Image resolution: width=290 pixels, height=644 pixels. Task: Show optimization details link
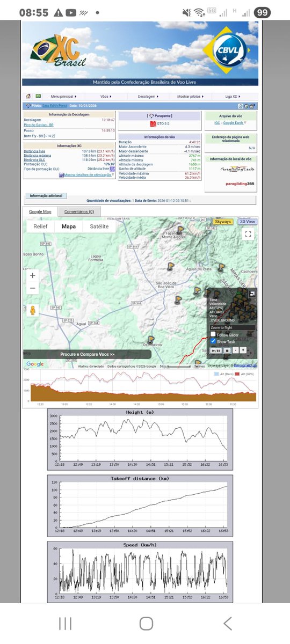tap(87, 174)
